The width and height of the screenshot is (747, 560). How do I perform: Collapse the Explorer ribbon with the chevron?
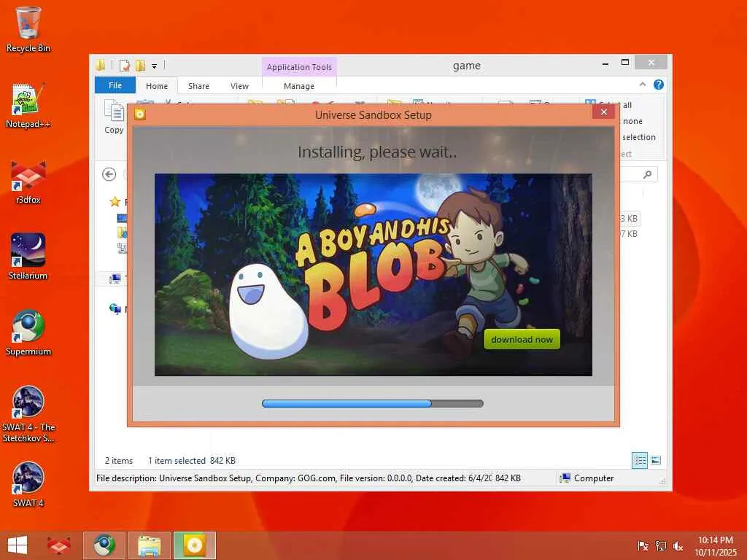pos(642,85)
